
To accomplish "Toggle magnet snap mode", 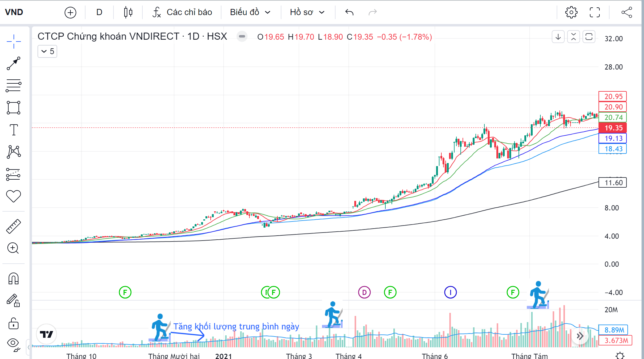I will click(14, 279).
